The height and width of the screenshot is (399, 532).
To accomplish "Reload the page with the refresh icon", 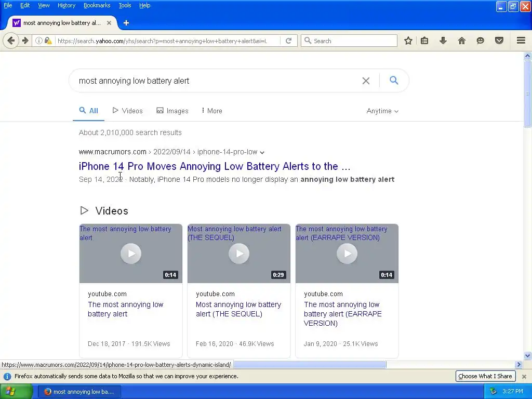I will coord(288,41).
